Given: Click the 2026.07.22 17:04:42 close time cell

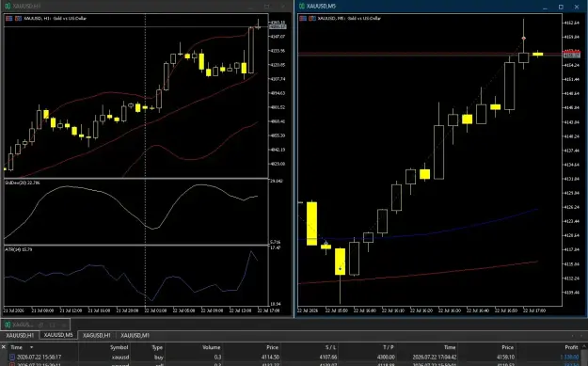Looking at the screenshot, I should [x=435, y=357].
